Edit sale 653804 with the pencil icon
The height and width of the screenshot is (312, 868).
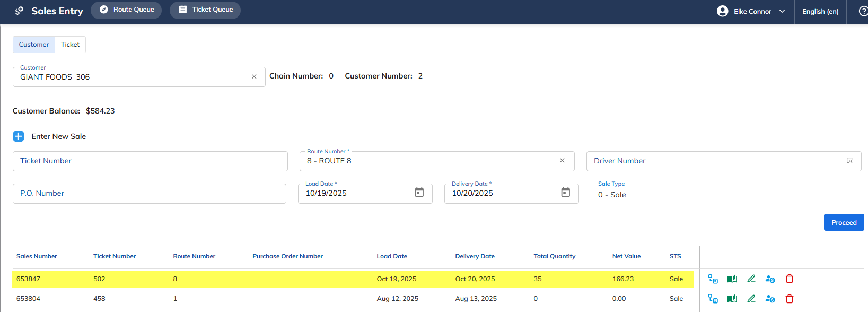coord(751,299)
